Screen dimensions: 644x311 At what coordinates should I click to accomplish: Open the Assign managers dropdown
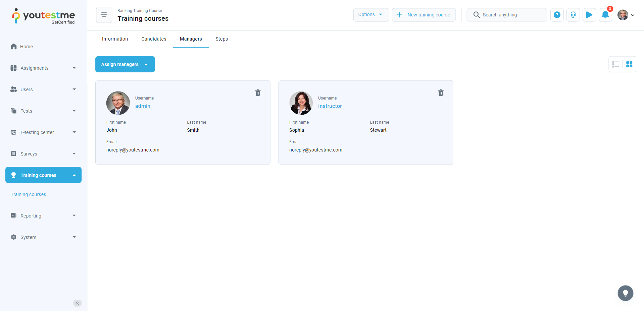click(125, 64)
